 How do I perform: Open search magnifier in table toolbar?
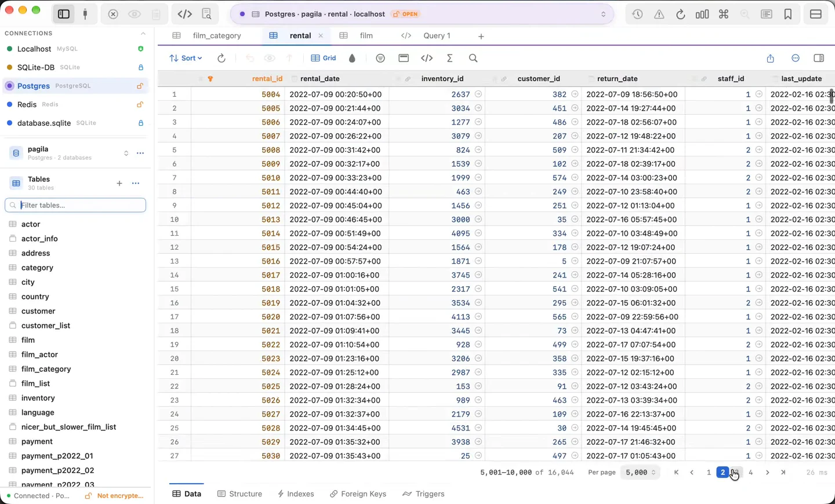473,58
